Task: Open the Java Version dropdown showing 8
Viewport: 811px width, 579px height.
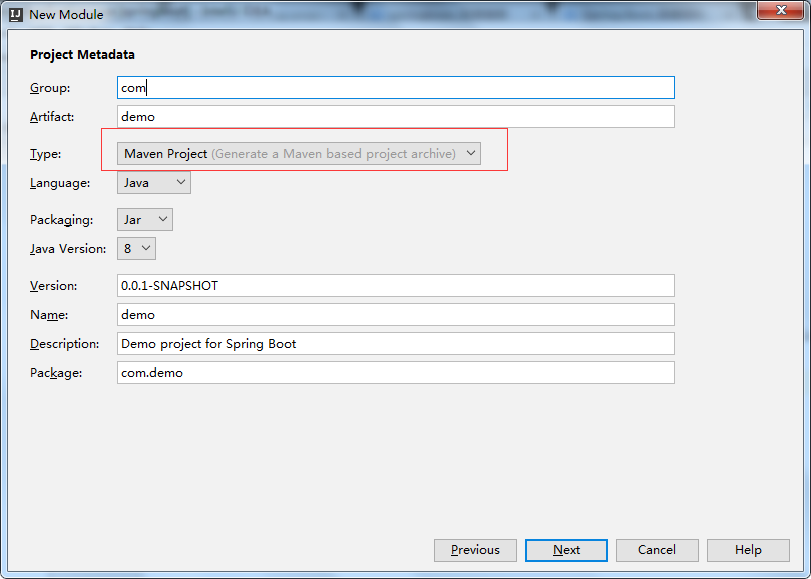Action: pyautogui.click(x=136, y=248)
